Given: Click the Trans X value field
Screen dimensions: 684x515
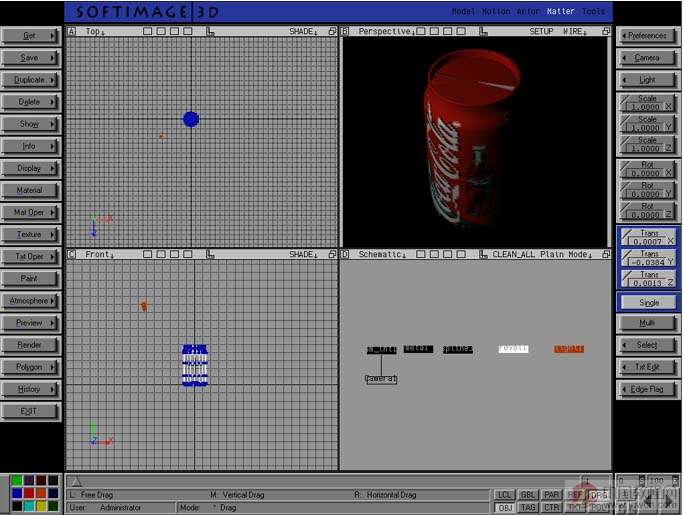Looking at the screenshot, I should click(x=647, y=242).
